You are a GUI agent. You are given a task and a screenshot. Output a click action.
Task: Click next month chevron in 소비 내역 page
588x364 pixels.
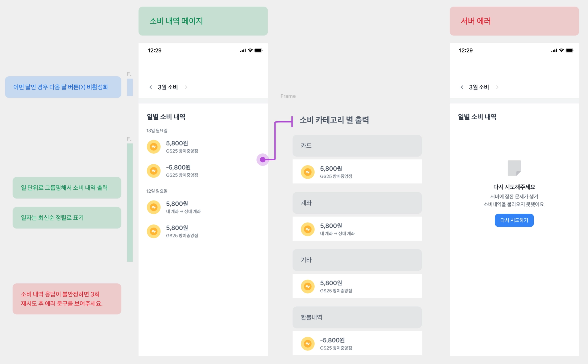click(x=186, y=87)
